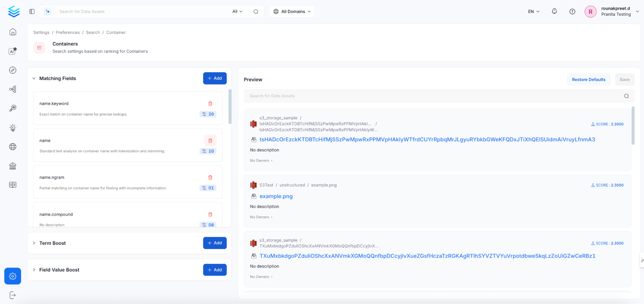This screenshot has height=304, width=644.
Task: Open the governance bank icon in sidebar
Action: pos(12,166)
